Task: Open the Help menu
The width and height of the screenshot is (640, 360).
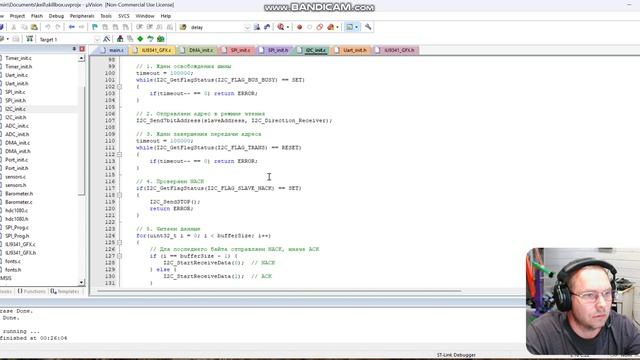Action: click(166, 16)
